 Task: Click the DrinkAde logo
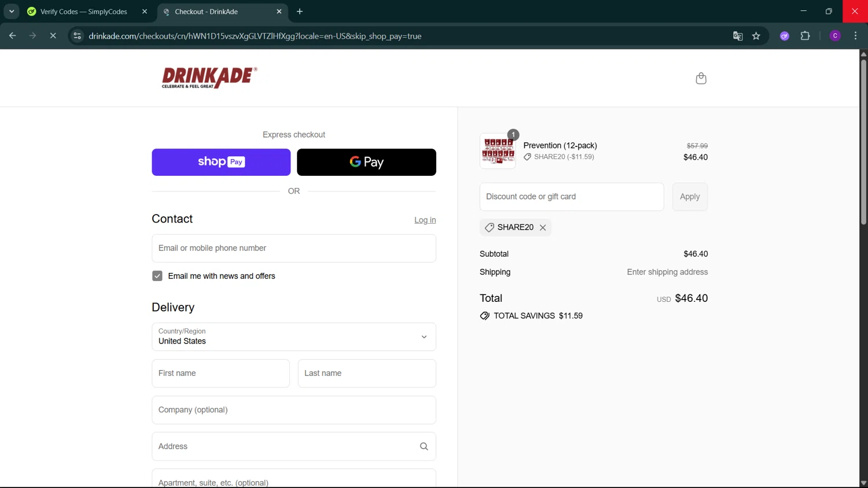[x=209, y=77]
